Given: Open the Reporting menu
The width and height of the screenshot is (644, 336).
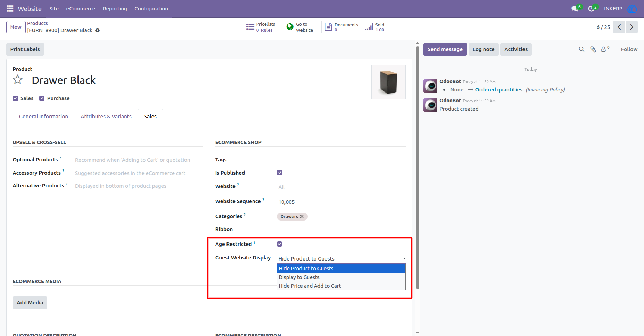Looking at the screenshot, I should (115, 9).
